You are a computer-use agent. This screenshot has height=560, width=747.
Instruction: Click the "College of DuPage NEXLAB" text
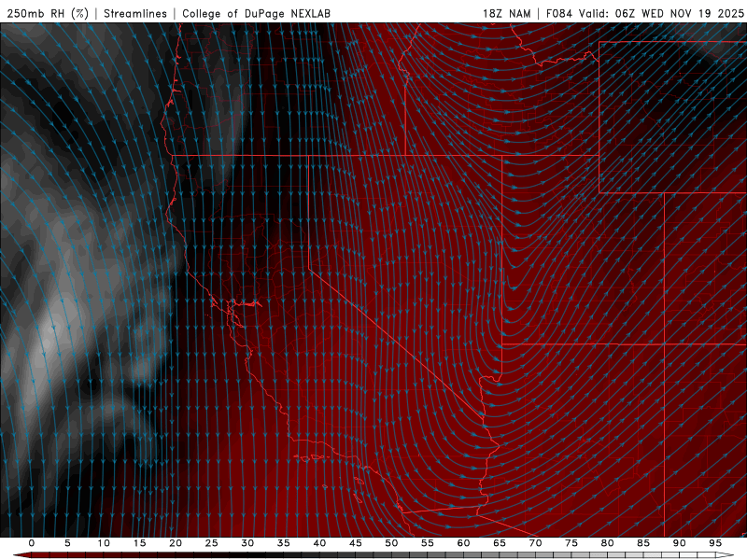256,13
